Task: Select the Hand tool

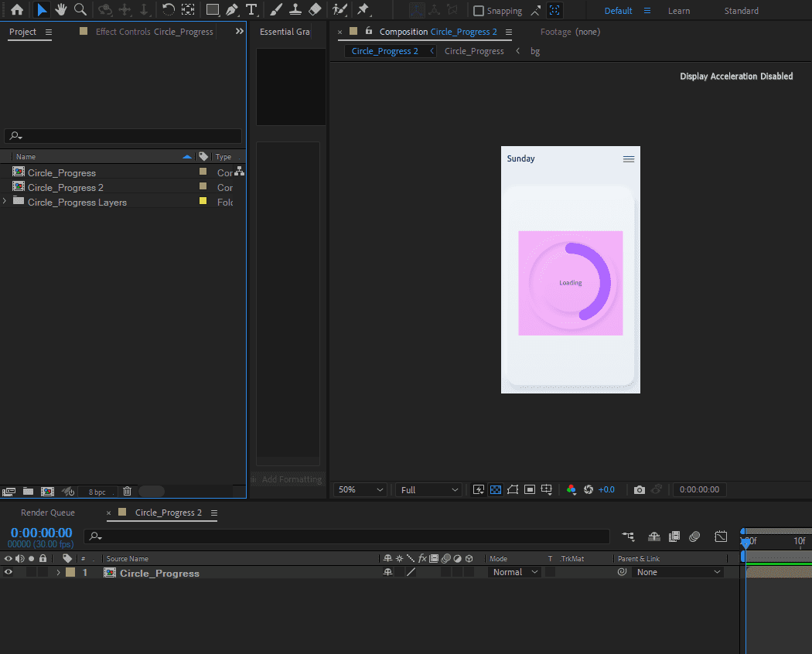Action: (60, 10)
